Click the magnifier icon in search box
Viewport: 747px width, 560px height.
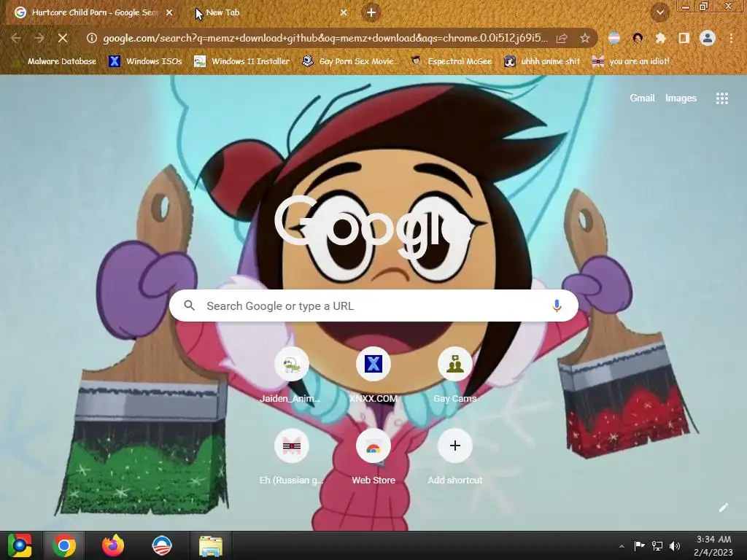(x=189, y=306)
